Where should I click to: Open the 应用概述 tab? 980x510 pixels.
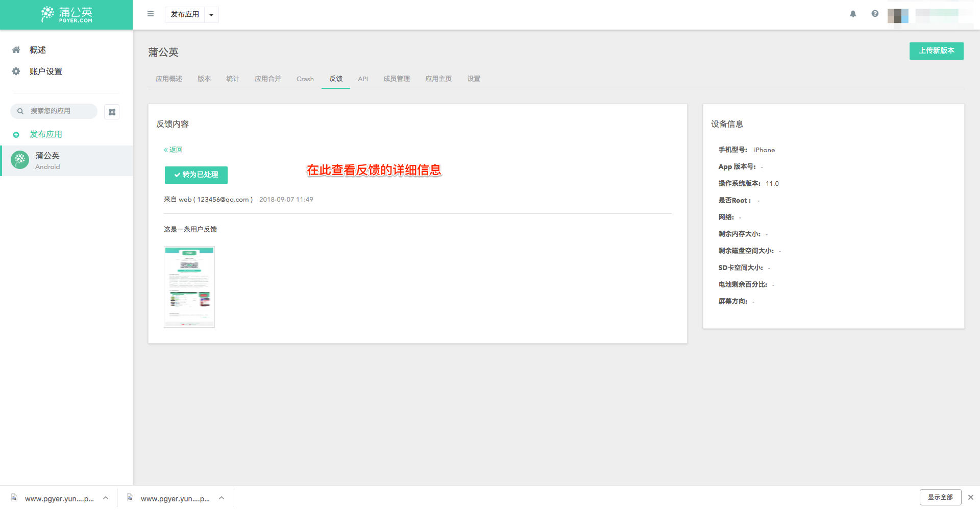169,79
